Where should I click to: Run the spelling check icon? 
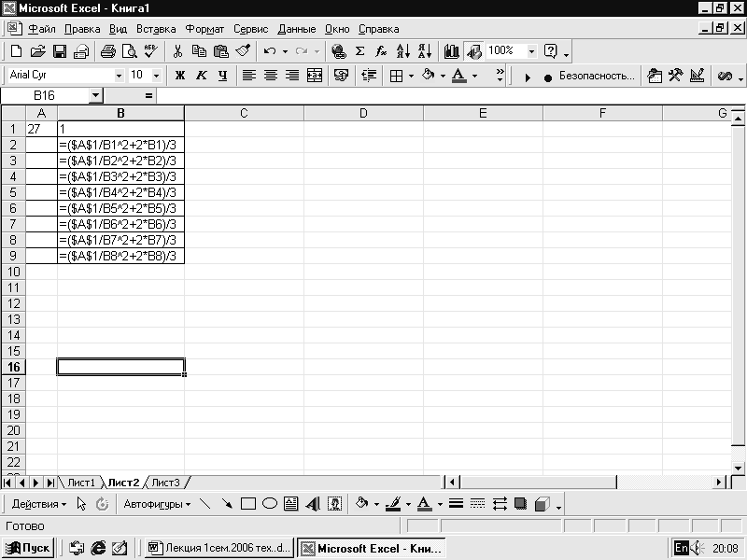tap(151, 51)
